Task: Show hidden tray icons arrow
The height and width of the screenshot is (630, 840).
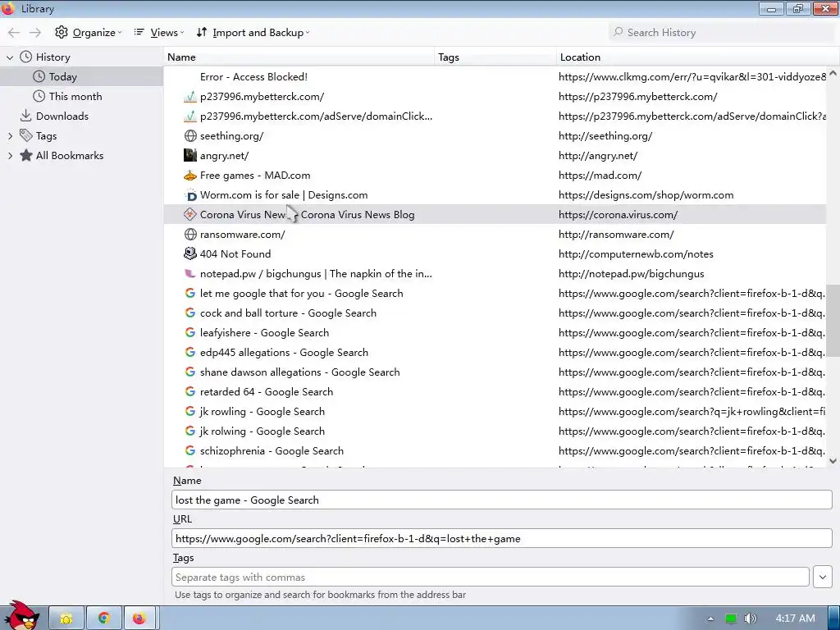Action: (x=710, y=619)
